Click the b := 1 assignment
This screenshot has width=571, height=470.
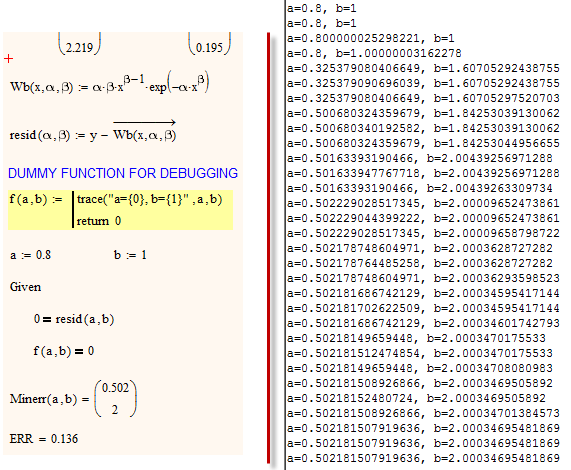130,255
